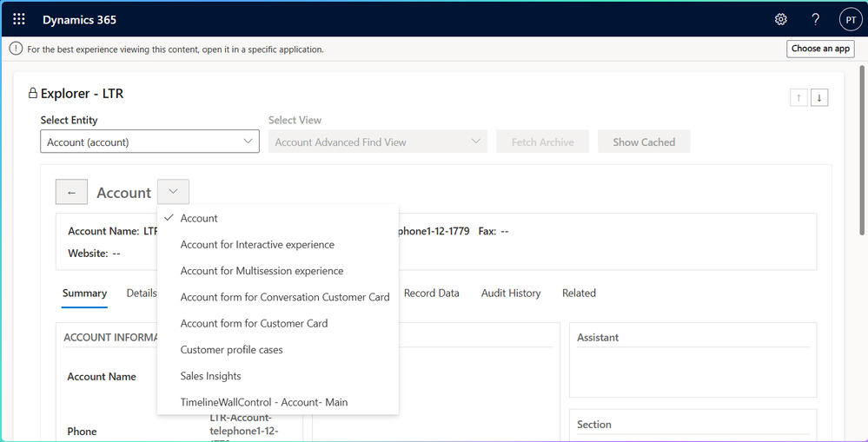The width and height of the screenshot is (868, 442).
Task: Choose Account form for Customer Card
Action: tap(278, 323)
